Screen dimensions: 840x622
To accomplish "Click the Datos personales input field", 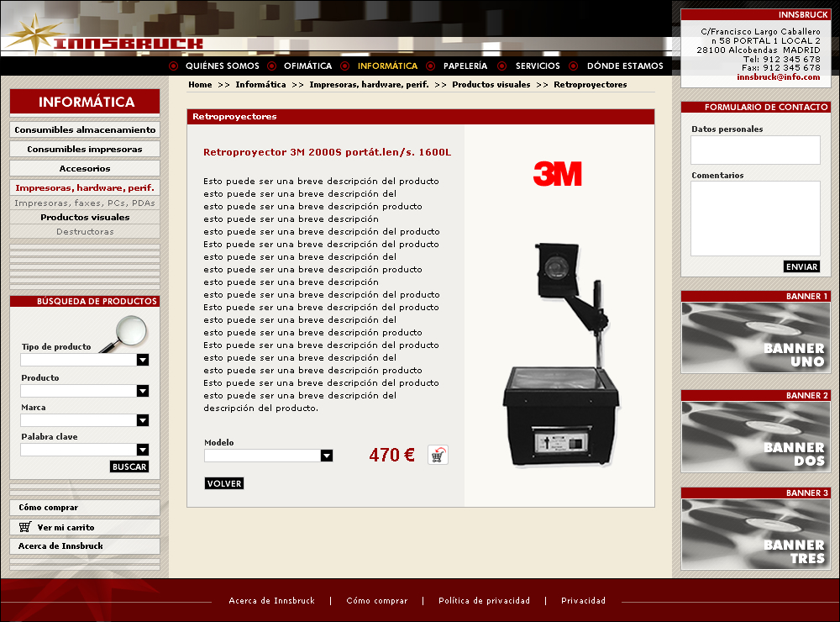I will point(755,150).
